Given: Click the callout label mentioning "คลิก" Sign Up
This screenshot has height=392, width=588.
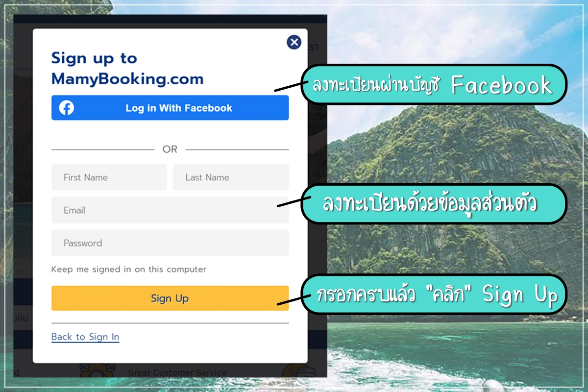Looking at the screenshot, I should click(x=434, y=294).
